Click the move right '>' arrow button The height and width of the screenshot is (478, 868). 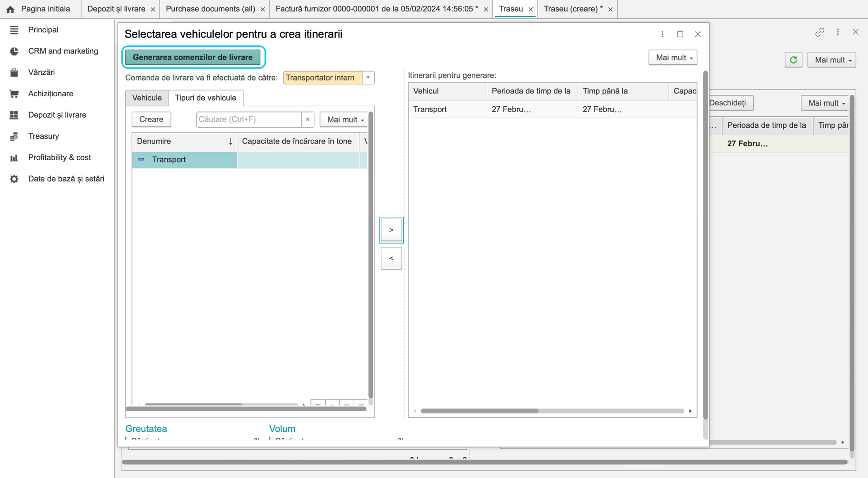[391, 230]
